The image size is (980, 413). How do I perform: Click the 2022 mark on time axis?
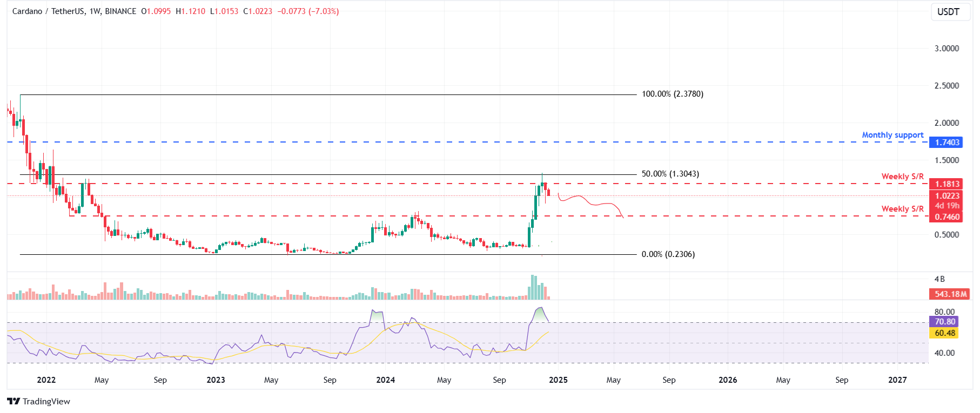(46, 380)
